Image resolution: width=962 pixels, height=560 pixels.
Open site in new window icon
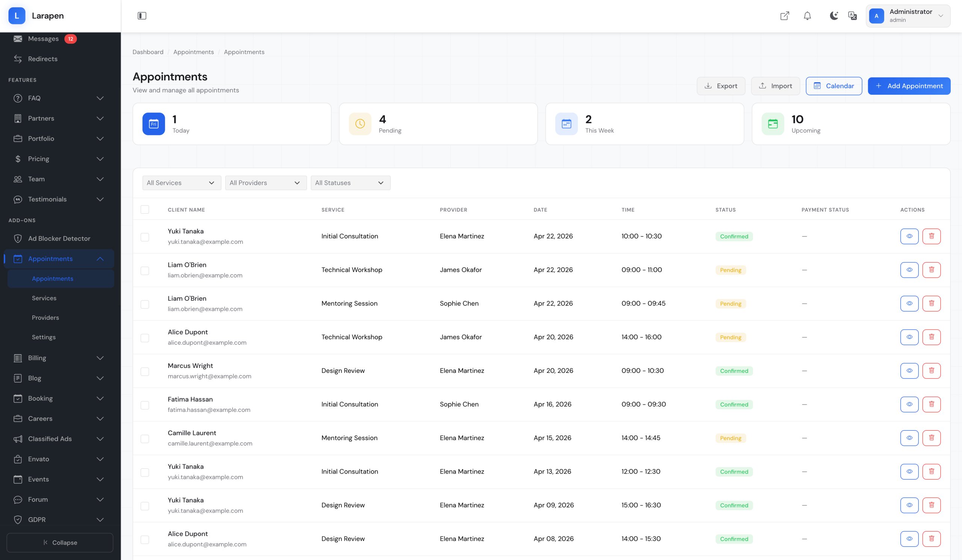click(x=785, y=16)
